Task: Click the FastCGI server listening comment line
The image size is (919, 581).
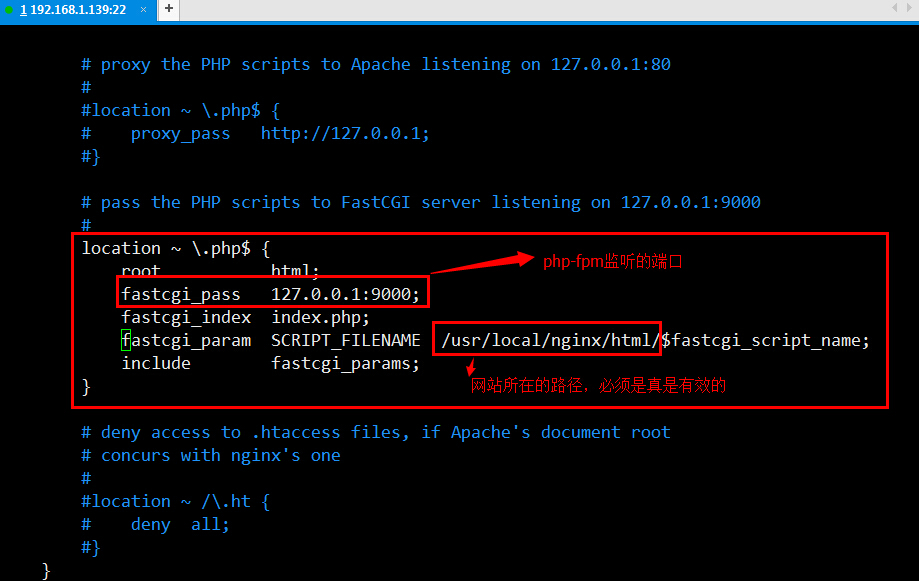Action: coord(420,202)
